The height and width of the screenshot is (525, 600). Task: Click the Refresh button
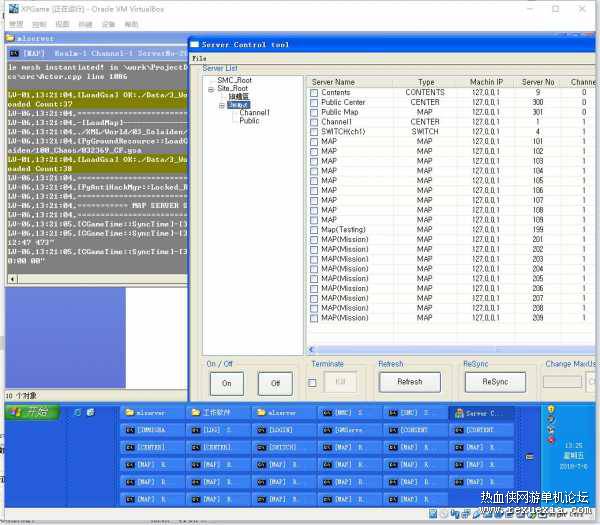click(x=410, y=382)
